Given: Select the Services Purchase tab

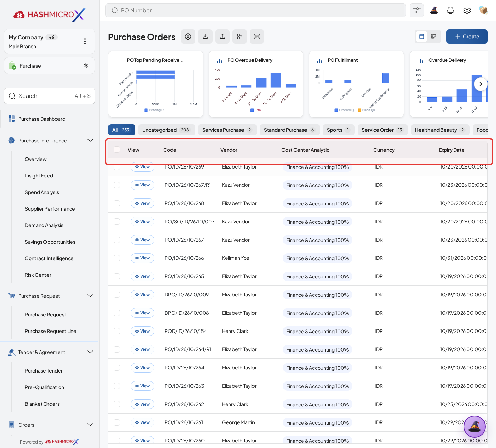Looking at the screenshot, I should coord(227,130).
